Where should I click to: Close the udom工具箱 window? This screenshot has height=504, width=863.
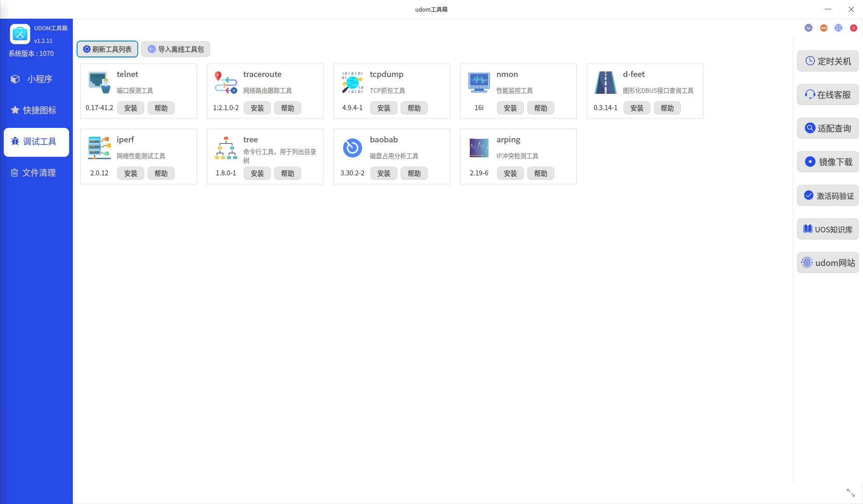[851, 9]
